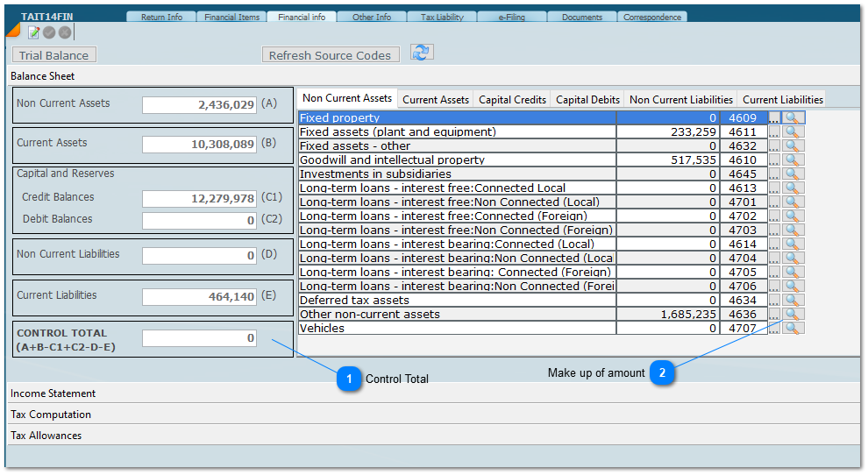Open make-up lookup for Other non-current assets
868x475 pixels.
(793, 314)
